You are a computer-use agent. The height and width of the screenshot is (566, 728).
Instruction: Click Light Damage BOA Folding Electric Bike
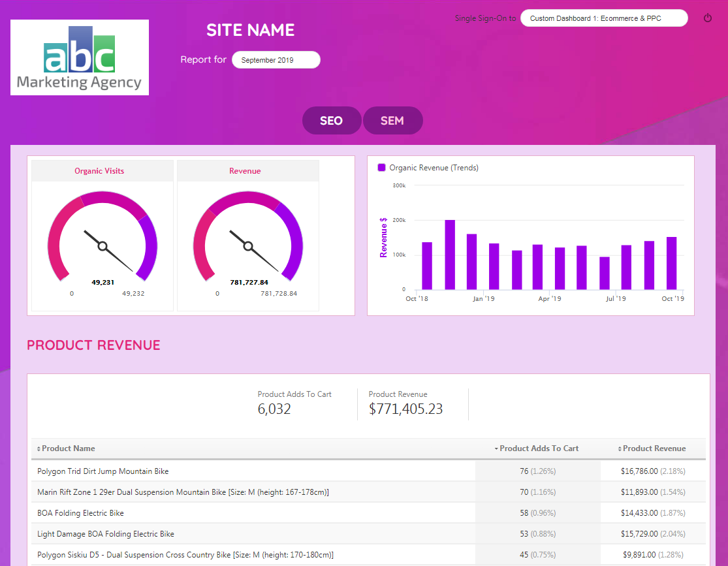pos(106,534)
